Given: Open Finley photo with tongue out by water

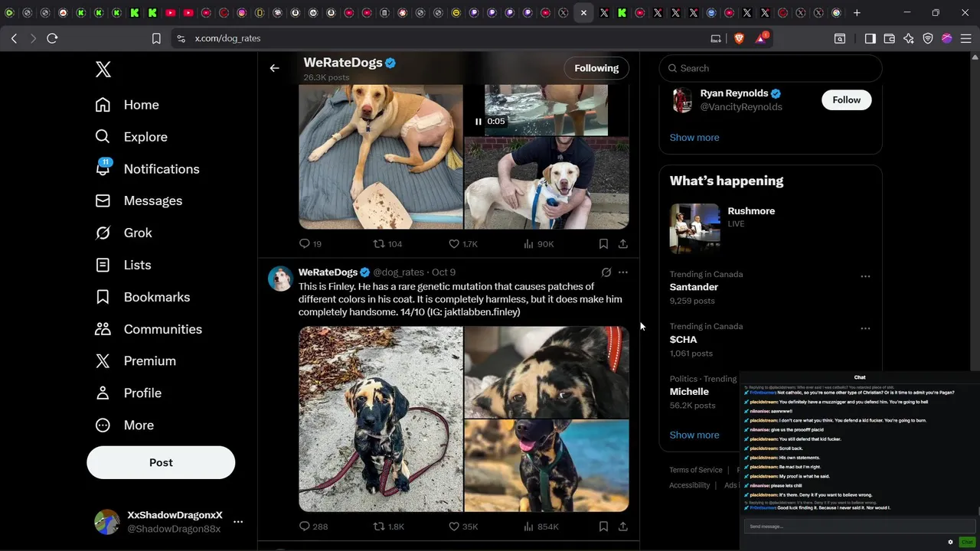Looking at the screenshot, I should [547, 465].
